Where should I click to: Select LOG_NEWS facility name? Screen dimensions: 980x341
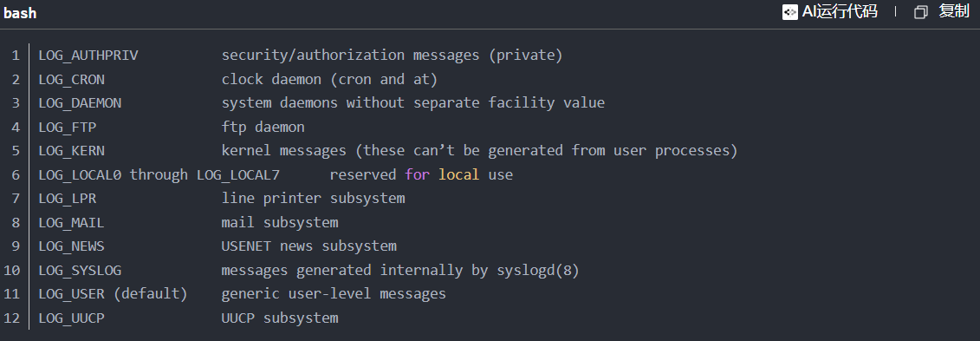[72, 246]
